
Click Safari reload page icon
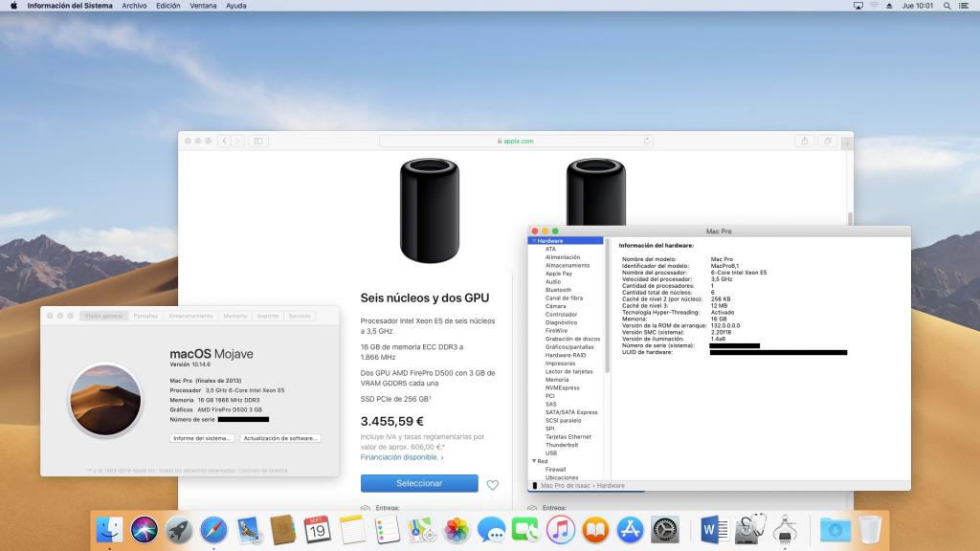coord(647,142)
